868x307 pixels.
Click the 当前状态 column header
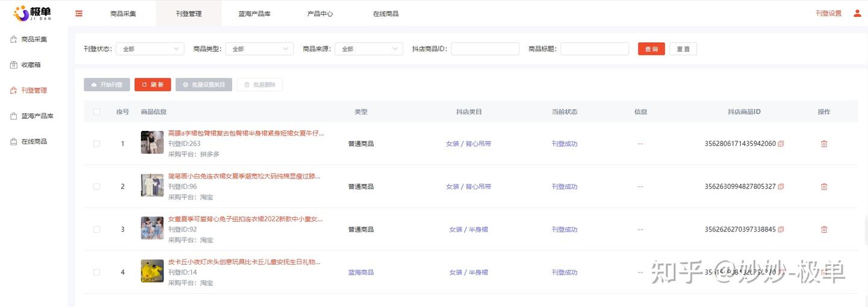click(x=564, y=112)
